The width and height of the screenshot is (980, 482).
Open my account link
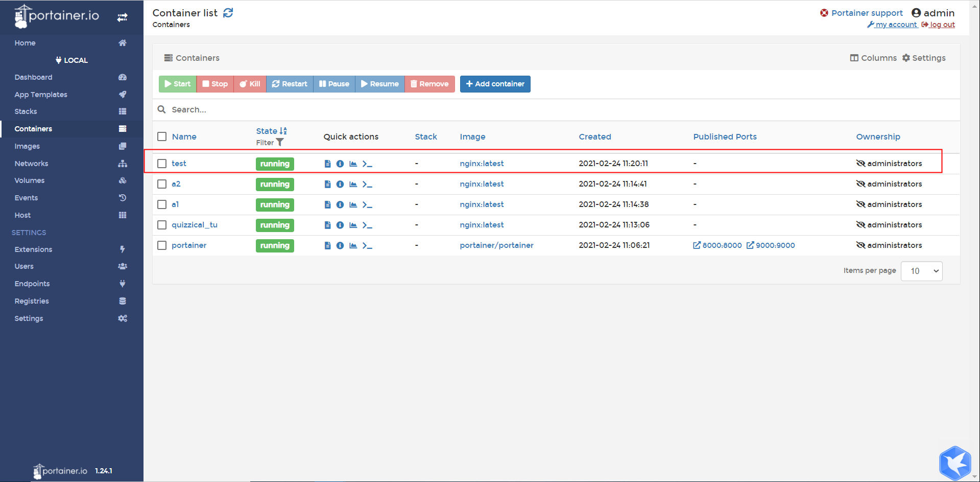(892, 25)
